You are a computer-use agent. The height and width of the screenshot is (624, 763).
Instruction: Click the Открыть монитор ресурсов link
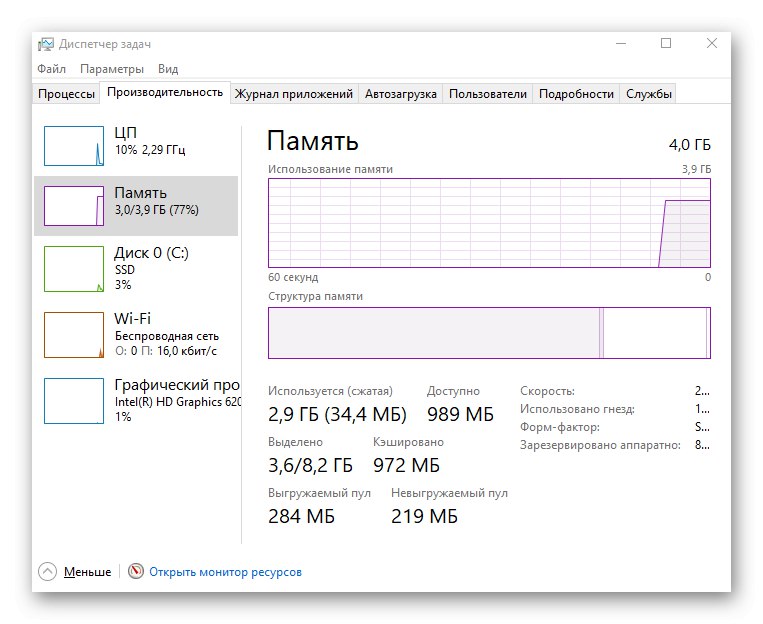[225, 572]
